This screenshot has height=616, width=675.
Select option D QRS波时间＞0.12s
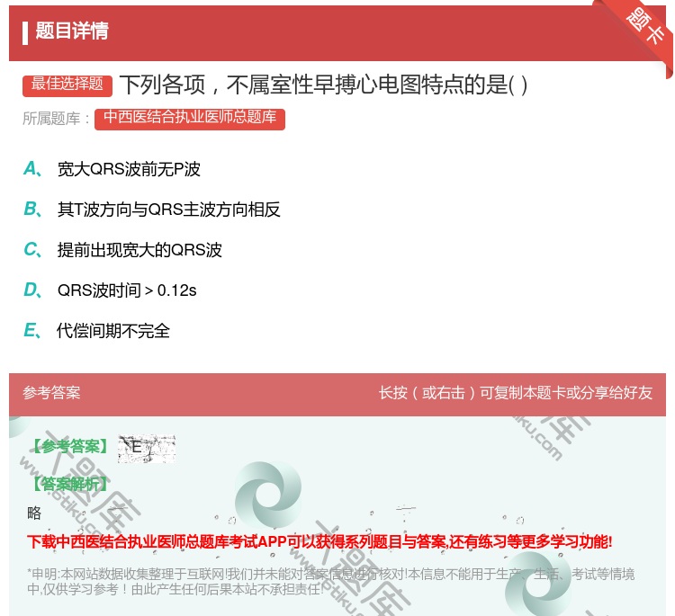point(110,290)
